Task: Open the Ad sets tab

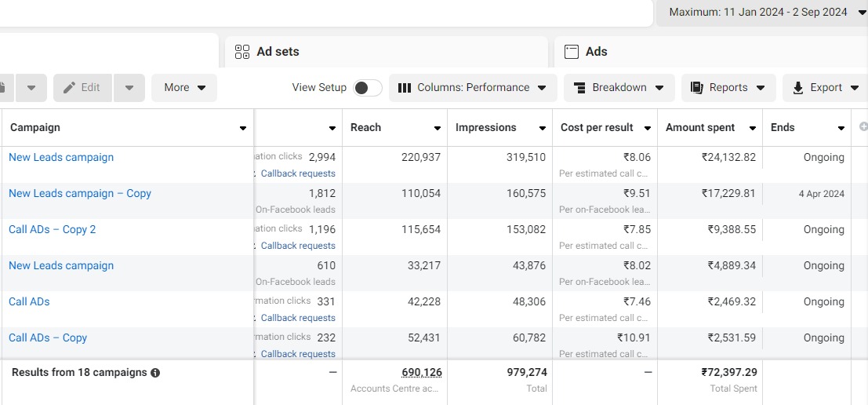Action: click(x=278, y=52)
